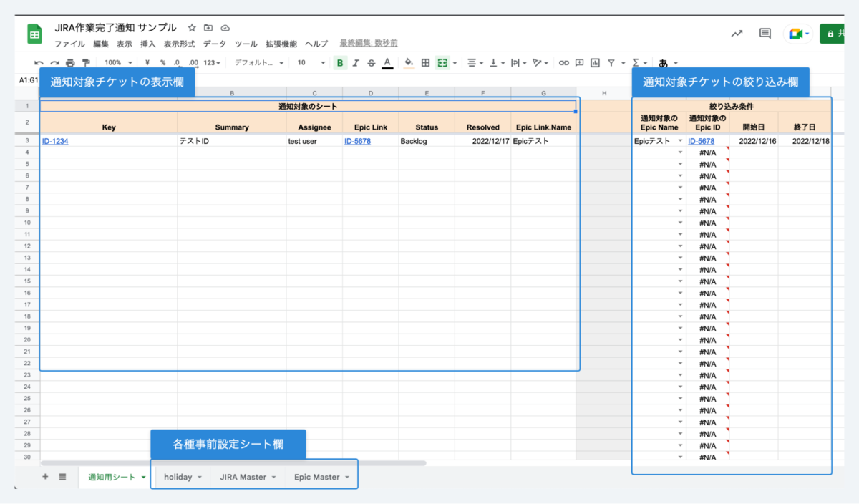Open the 挿入 menu
This screenshot has height=504, width=859.
[148, 44]
